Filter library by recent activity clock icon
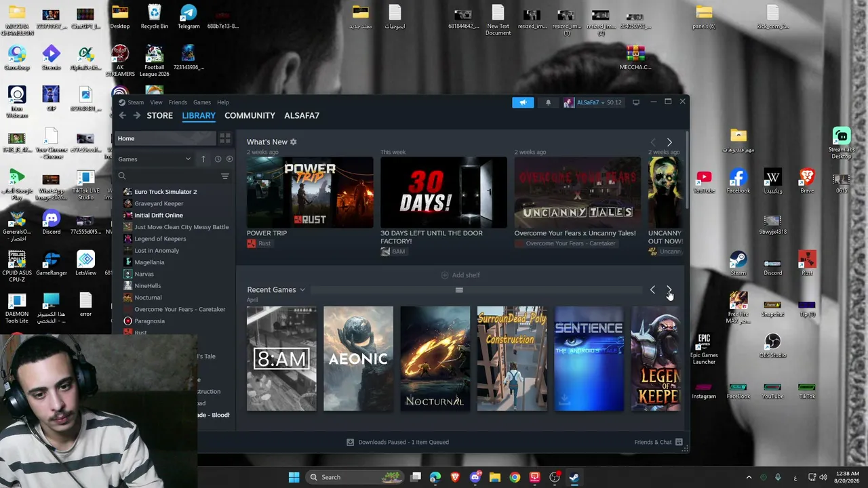868x488 pixels. click(x=218, y=159)
